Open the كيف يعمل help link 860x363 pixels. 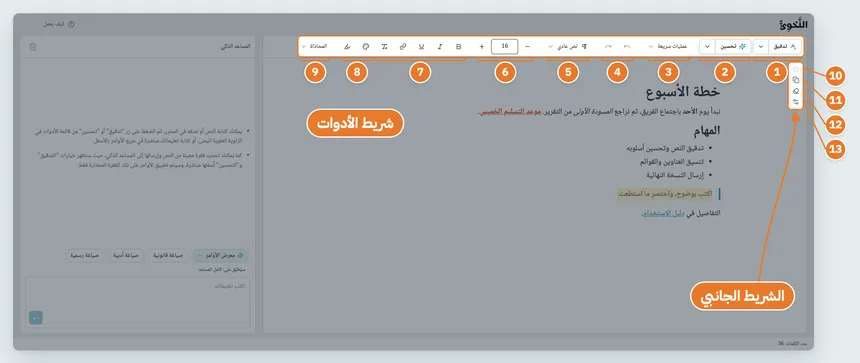pos(59,24)
